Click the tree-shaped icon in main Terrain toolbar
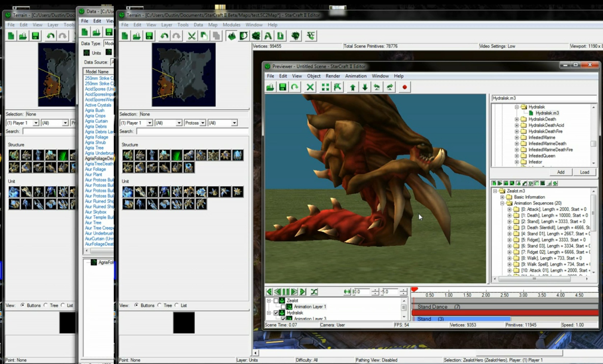 [295, 36]
